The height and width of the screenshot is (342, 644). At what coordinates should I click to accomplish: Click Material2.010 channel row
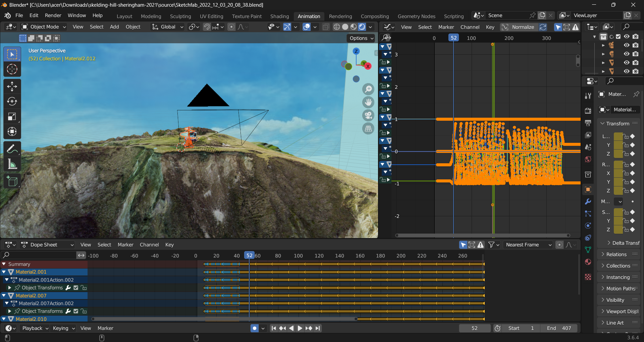click(44, 319)
